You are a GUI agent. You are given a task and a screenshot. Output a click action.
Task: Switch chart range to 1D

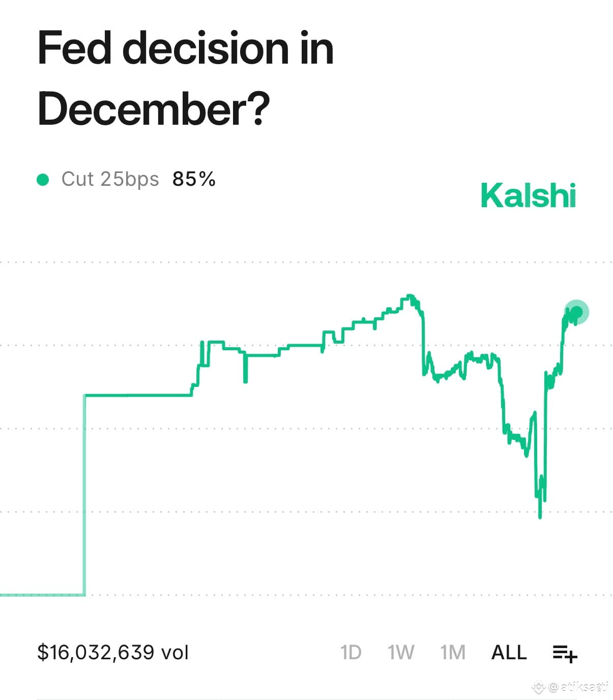coord(351,652)
